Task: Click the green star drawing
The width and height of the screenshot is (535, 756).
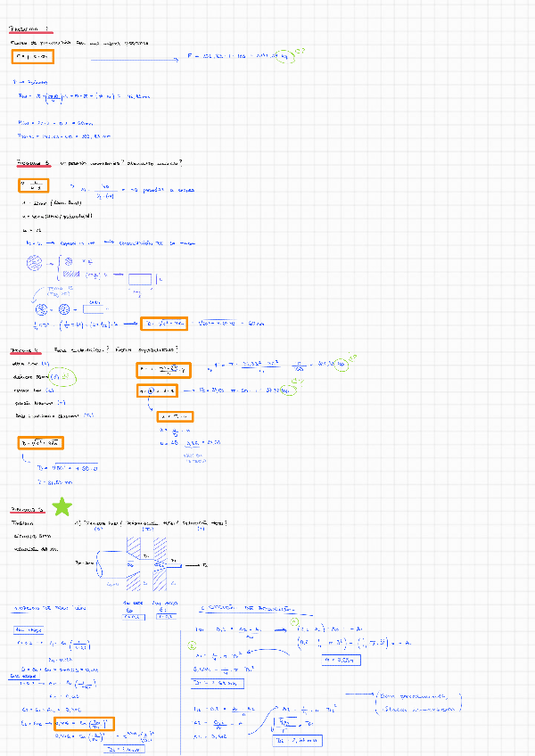Action: [62, 506]
